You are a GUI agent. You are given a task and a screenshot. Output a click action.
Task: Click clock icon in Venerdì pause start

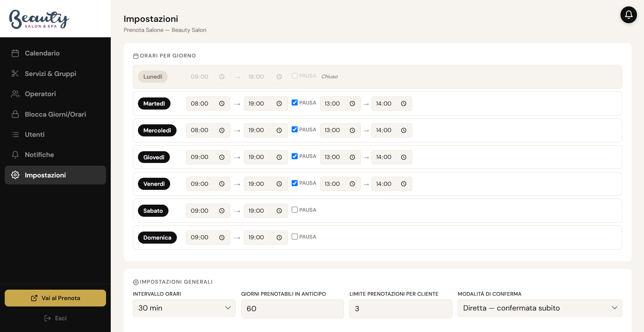(352, 184)
